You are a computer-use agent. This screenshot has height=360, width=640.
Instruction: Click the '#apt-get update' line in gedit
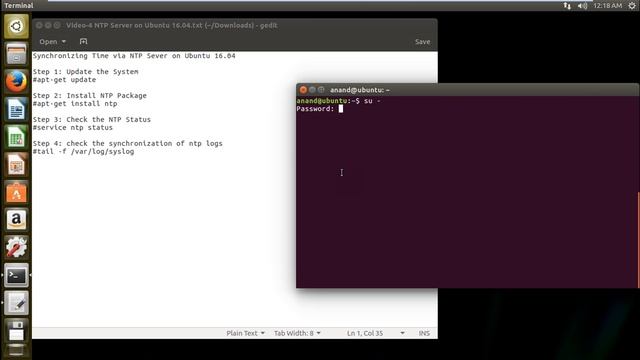[64, 80]
